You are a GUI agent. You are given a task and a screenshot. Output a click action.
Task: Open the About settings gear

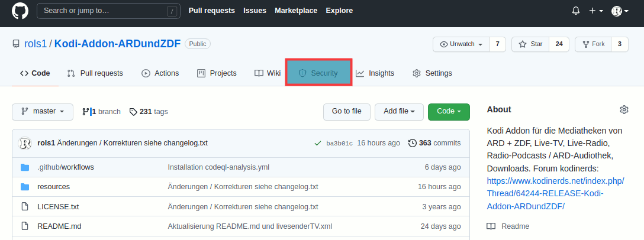tap(624, 109)
